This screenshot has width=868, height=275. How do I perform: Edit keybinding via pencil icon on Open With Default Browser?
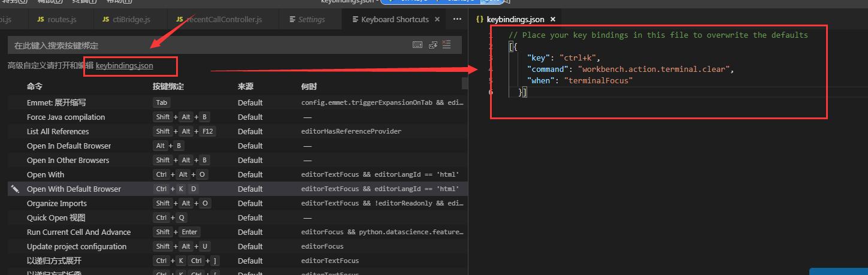coord(15,189)
